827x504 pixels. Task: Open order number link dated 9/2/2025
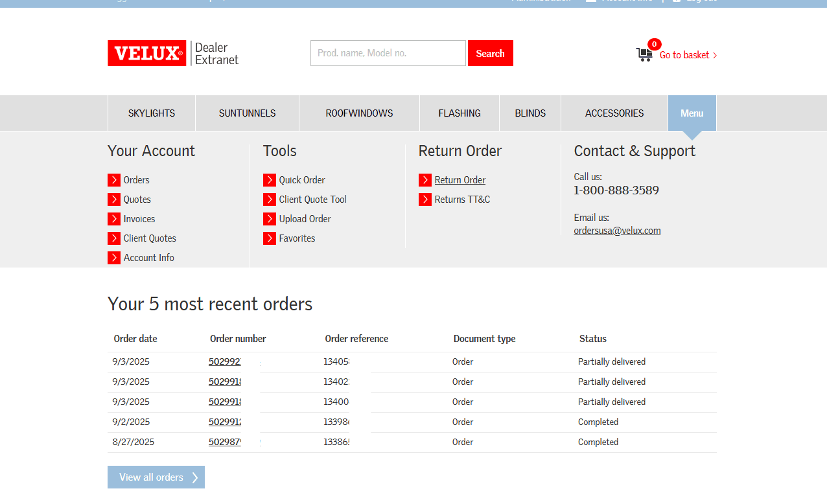point(225,422)
